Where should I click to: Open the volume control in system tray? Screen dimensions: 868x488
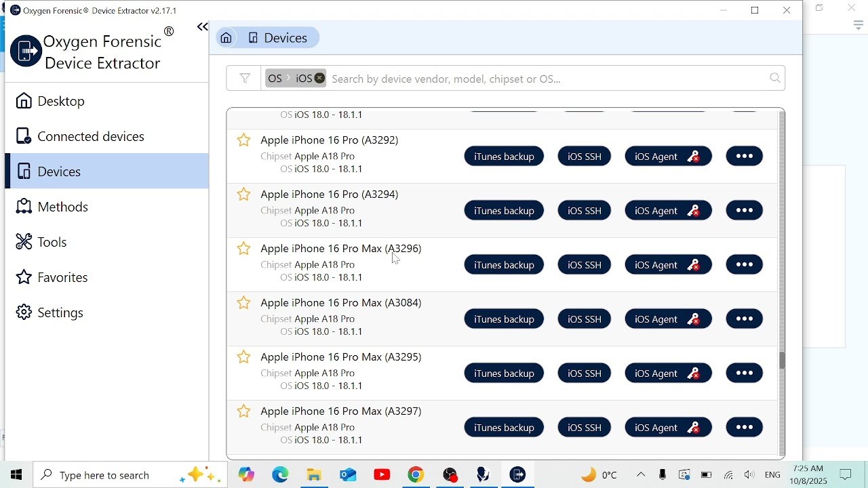(x=749, y=475)
